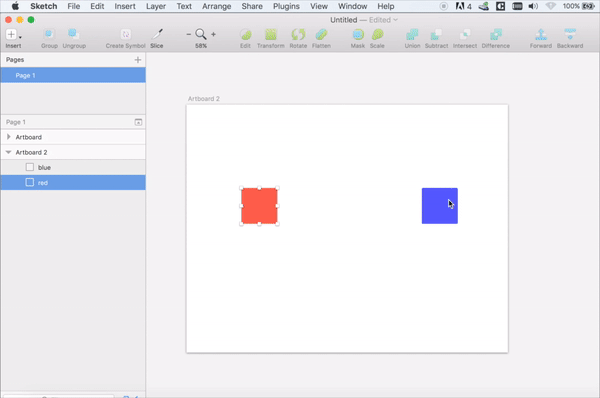The height and width of the screenshot is (398, 600).
Task: Open the Edit menu
Action: (97, 6)
